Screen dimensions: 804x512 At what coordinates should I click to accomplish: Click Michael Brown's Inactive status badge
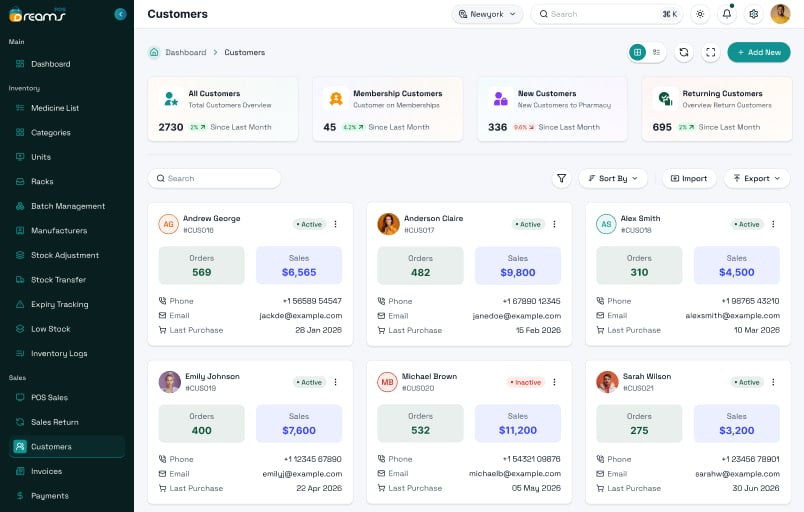click(x=526, y=382)
